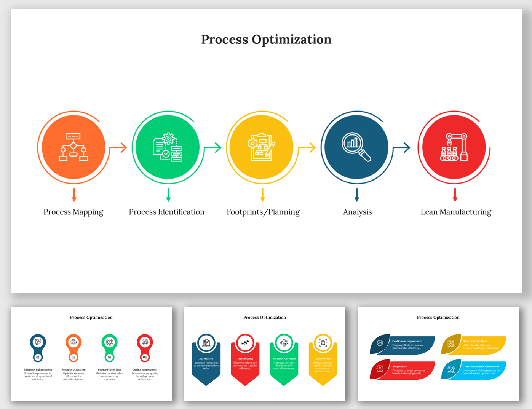The width and height of the screenshot is (532, 409).
Task: Select the green Process Identification circle icon
Action: (168, 147)
